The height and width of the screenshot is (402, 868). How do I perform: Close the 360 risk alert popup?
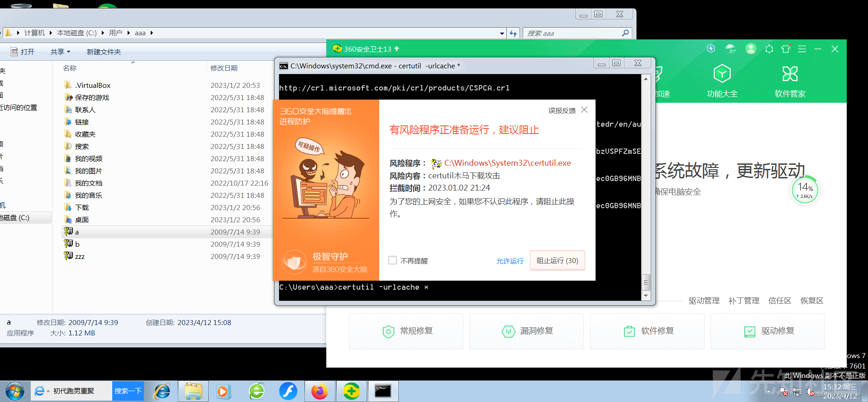point(584,110)
